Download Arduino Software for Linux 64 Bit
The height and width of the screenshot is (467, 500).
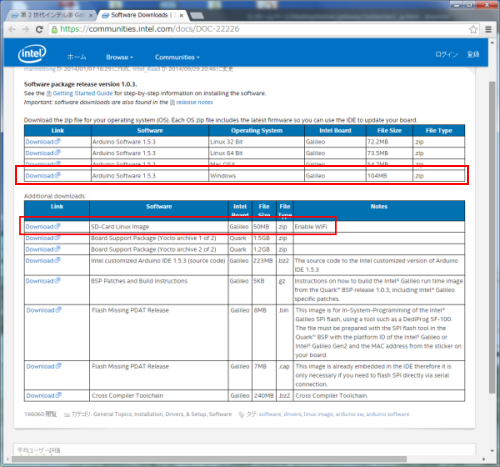[x=43, y=153]
